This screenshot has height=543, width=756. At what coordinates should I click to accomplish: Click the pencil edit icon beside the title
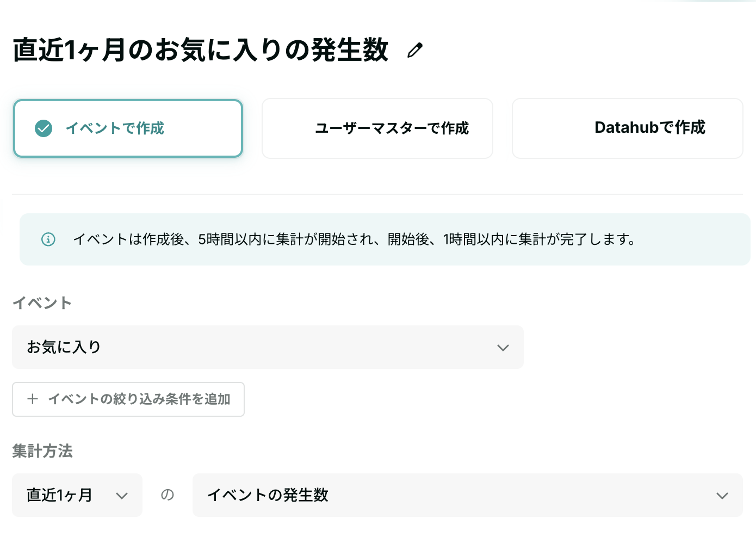415,51
